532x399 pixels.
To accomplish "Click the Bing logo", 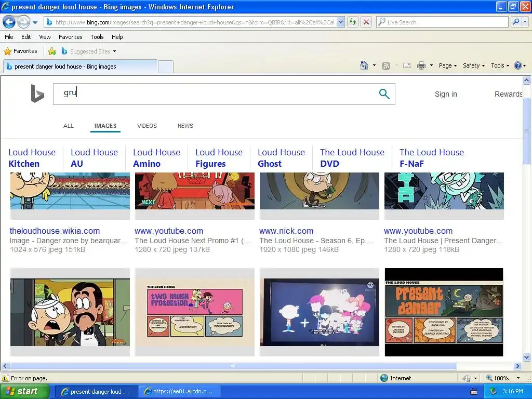I will [37, 94].
